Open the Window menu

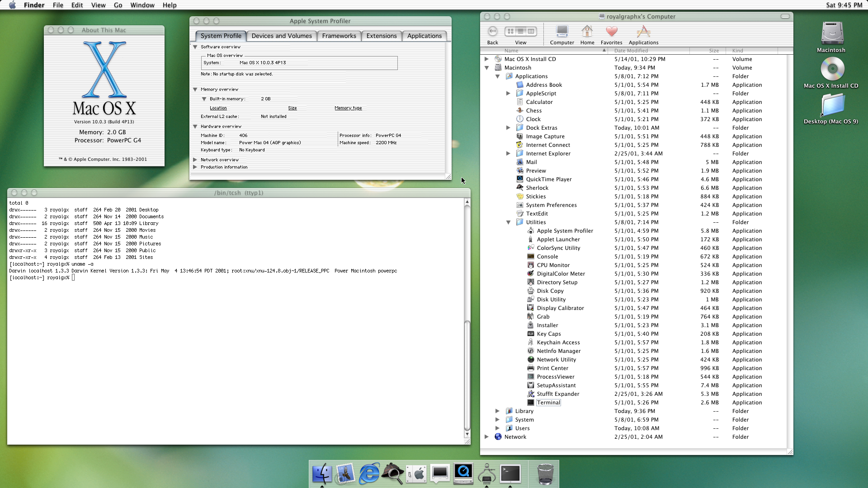click(142, 5)
